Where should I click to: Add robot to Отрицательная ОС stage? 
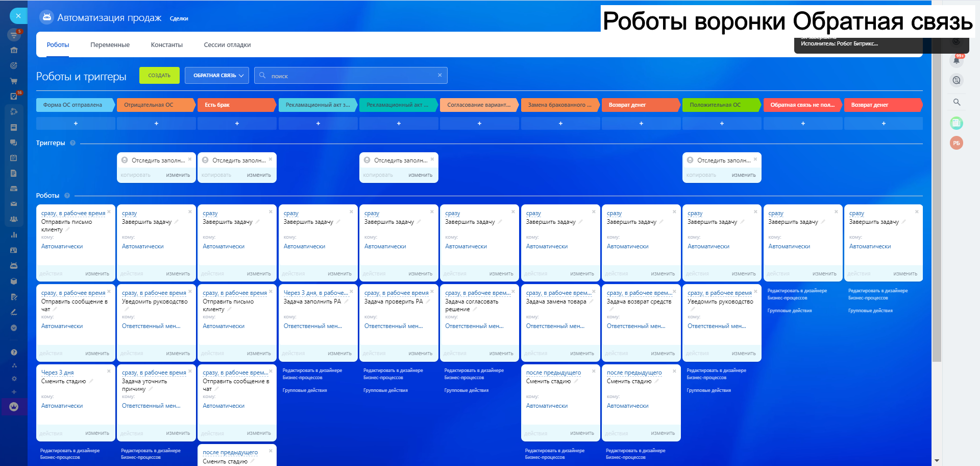pos(156,123)
